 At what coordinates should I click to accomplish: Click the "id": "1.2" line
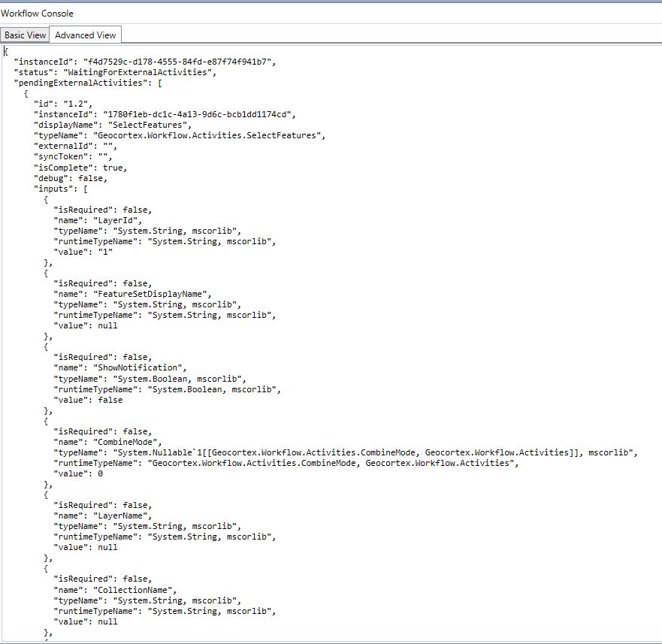[x=63, y=104]
